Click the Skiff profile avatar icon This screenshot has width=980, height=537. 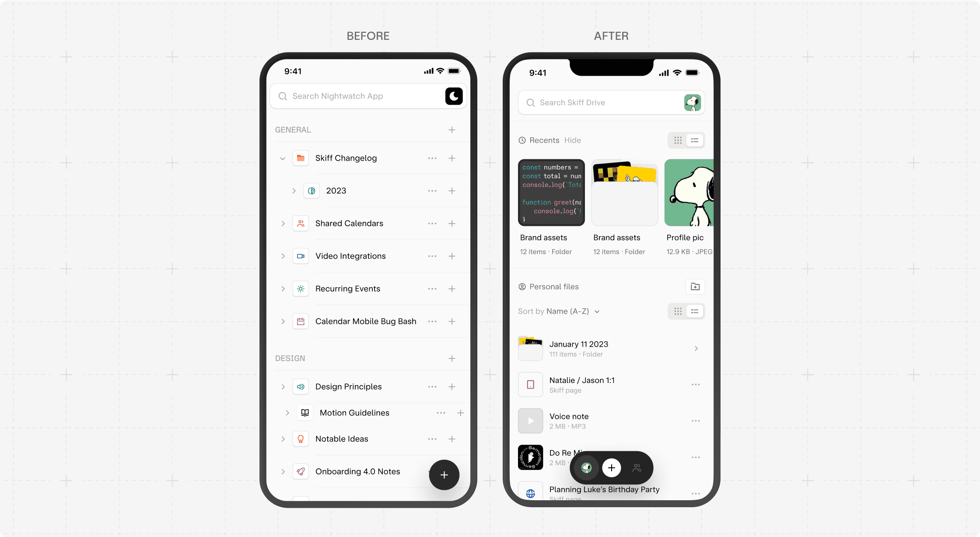[694, 103]
